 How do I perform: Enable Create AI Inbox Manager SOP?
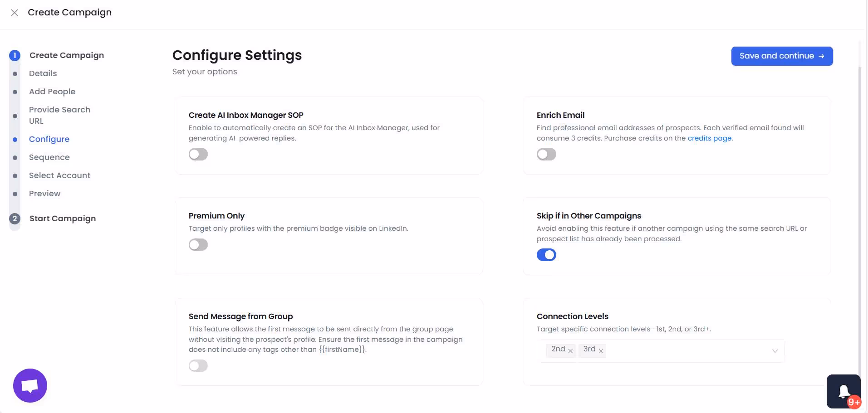(x=198, y=154)
